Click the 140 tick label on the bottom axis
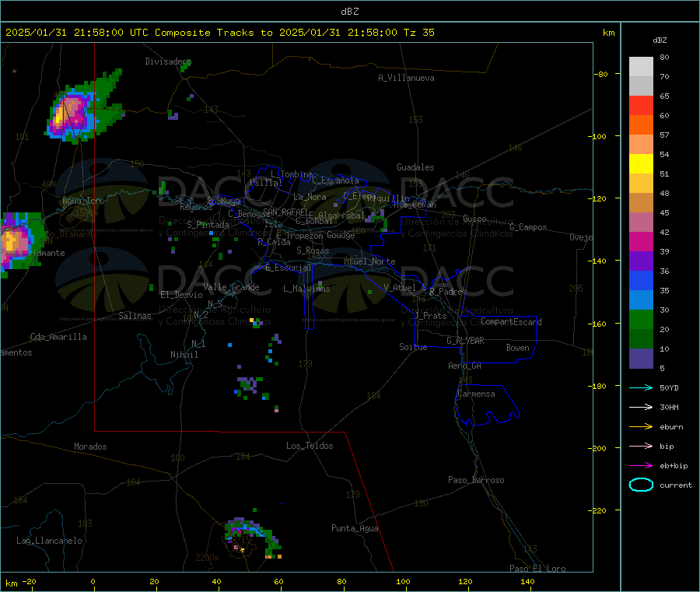 click(527, 581)
